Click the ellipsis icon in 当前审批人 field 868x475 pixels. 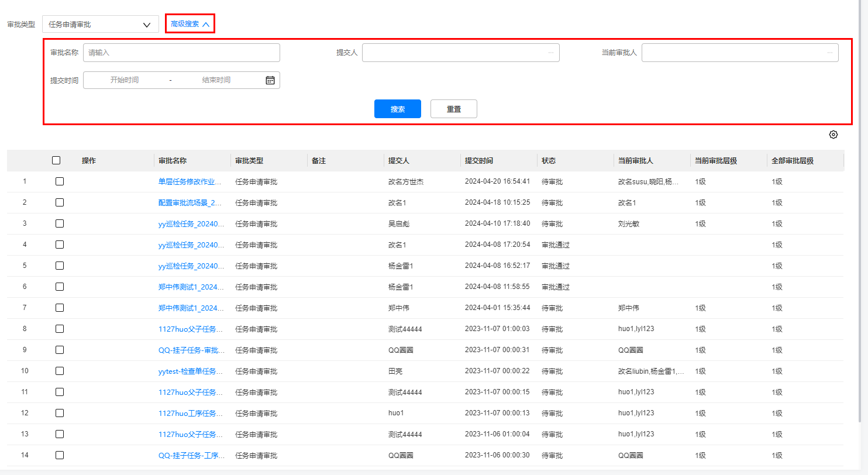830,53
